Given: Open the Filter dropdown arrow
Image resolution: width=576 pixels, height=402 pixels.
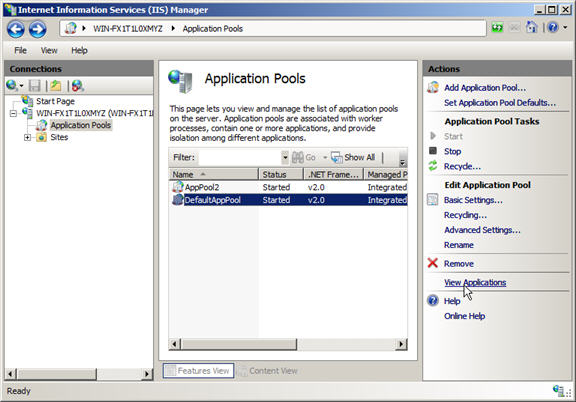Looking at the screenshot, I should point(285,157).
